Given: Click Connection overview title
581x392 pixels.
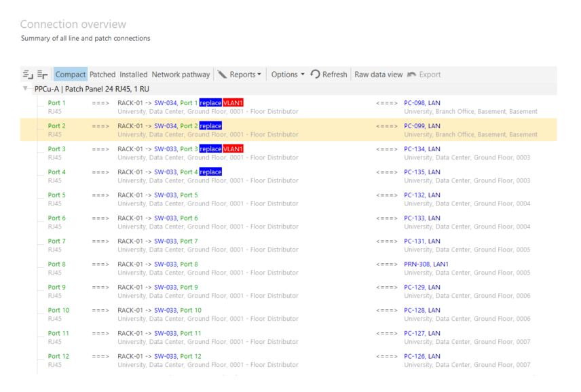Looking at the screenshot, I should 73,24.
